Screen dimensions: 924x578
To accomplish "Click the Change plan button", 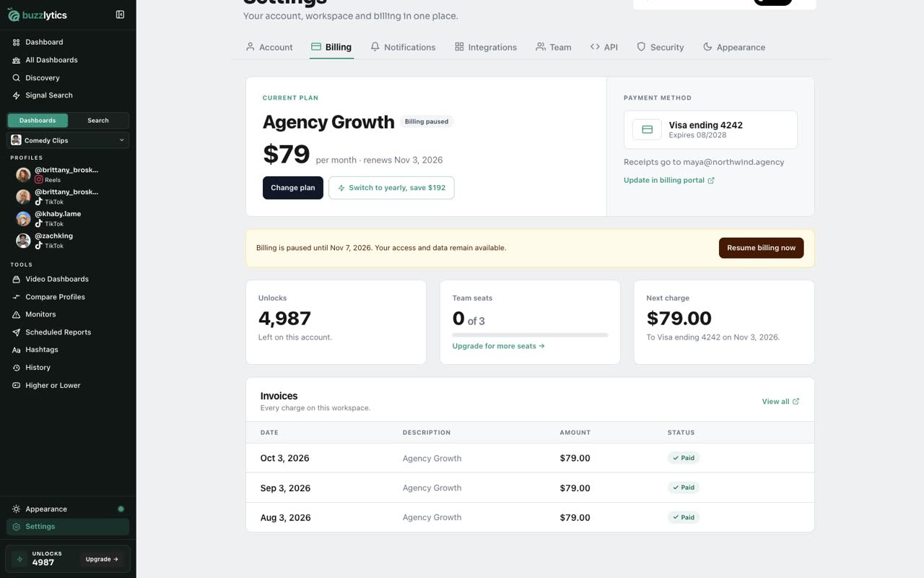I will tap(293, 188).
